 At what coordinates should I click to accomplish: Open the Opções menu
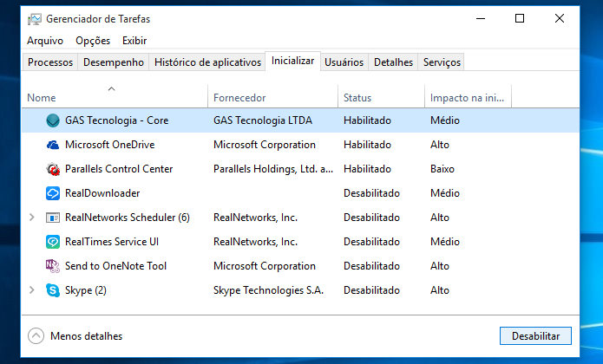pos(93,41)
